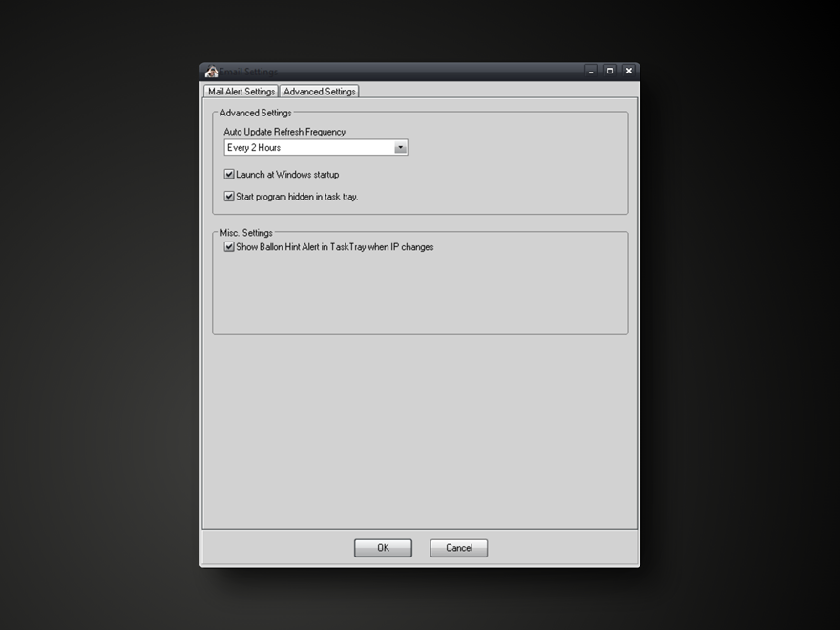The height and width of the screenshot is (630, 840).
Task: Uncheck the Launch at Windows startup checkbox
Action: pos(229,175)
